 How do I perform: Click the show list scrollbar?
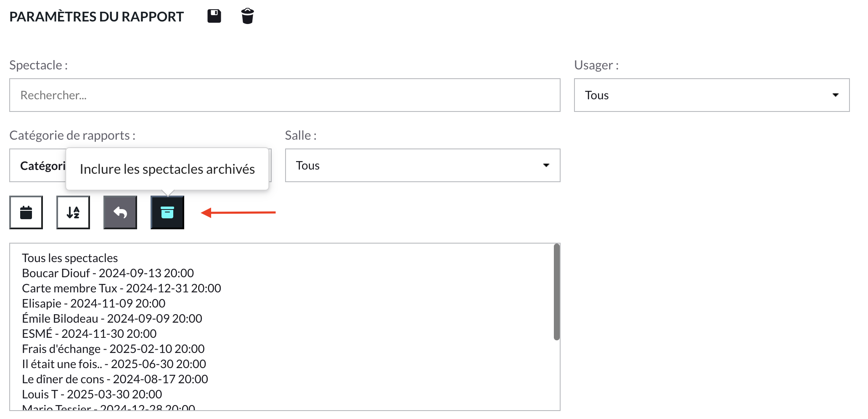click(x=556, y=292)
